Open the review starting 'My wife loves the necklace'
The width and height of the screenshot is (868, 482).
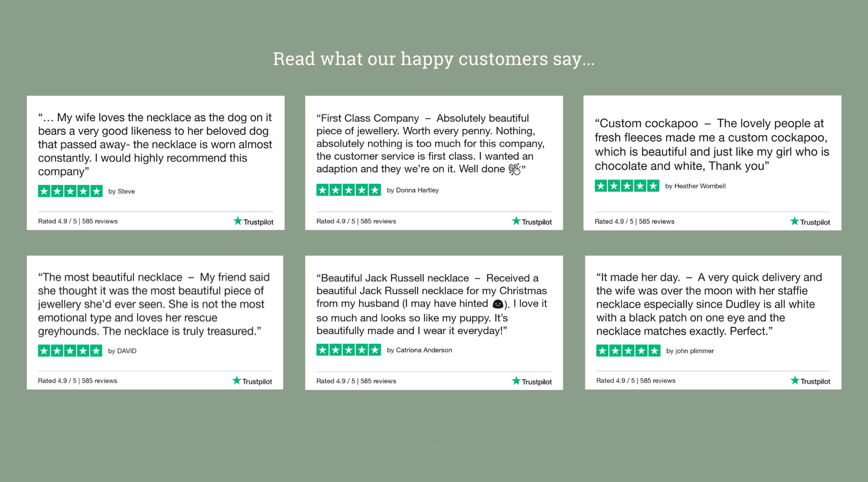[x=155, y=145]
